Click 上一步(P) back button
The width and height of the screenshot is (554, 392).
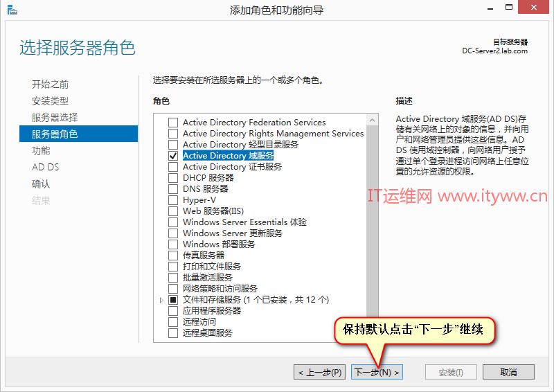click(x=320, y=372)
